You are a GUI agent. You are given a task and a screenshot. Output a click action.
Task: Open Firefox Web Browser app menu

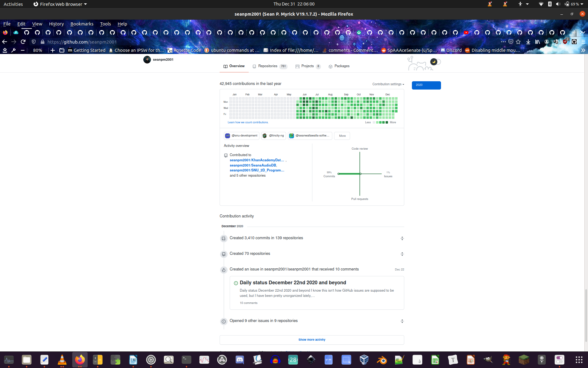pyautogui.click(x=60, y=4)
